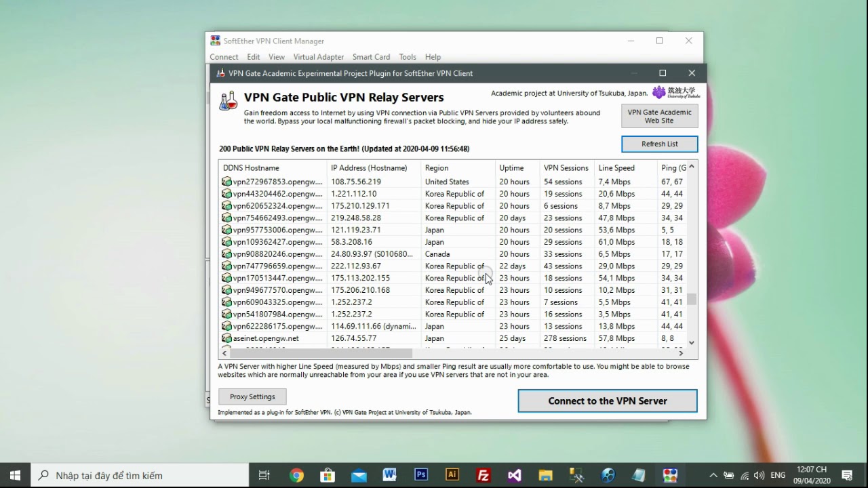Screen dimensions: 868x488
Task: Select the '278 sessions' cell
Action: tap(565, 338)
